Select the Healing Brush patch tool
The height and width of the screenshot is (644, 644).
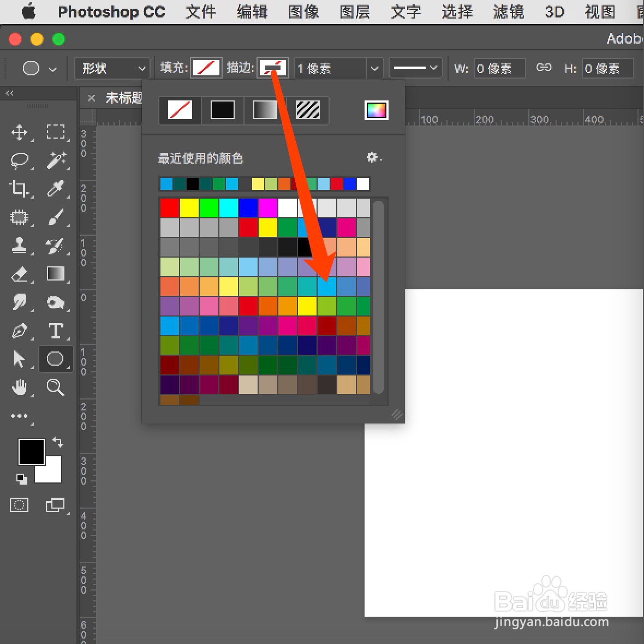(x=19, y=217)
